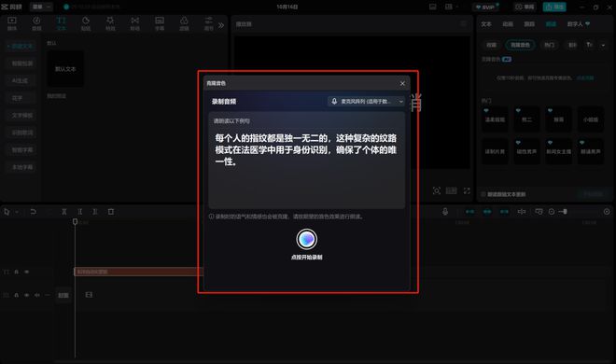616x364 pixels.
Task: Open the Transitions icon tab
Action: [134, 23]
